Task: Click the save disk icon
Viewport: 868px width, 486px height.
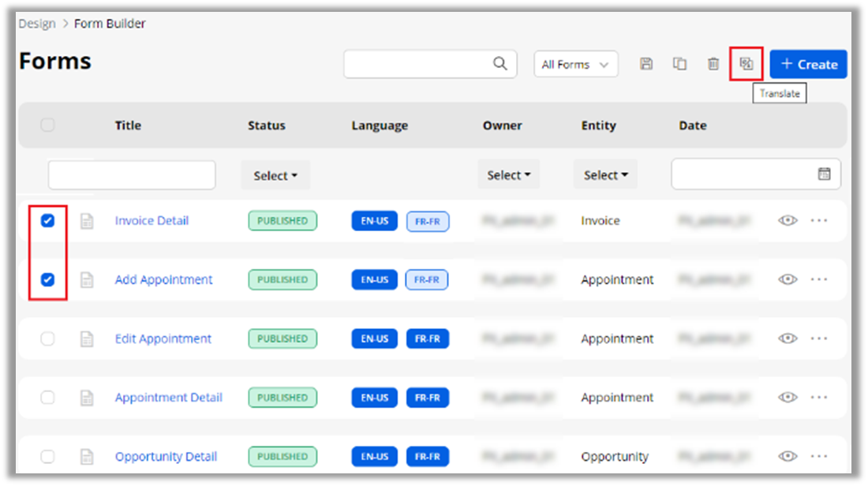Action: pos(646,65)
